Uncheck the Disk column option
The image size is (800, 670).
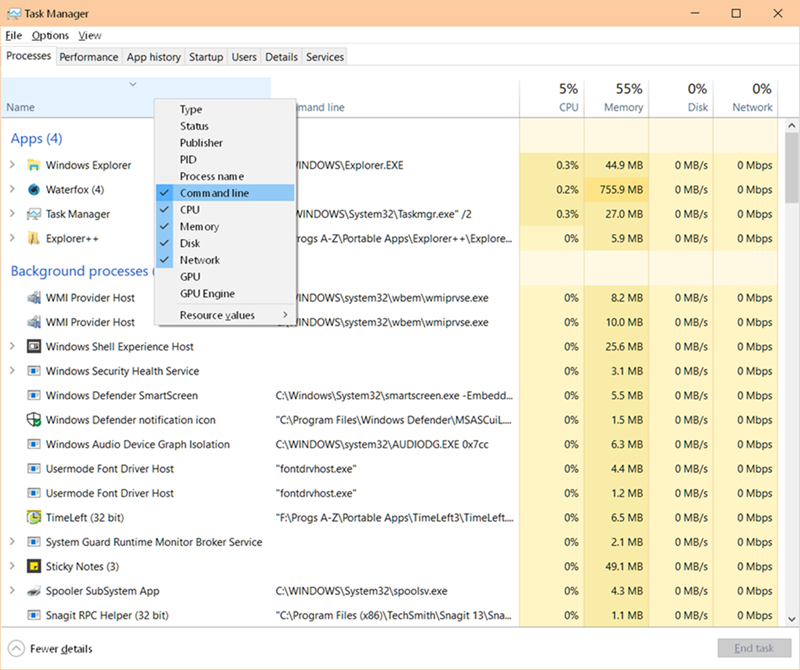point(225,243)
